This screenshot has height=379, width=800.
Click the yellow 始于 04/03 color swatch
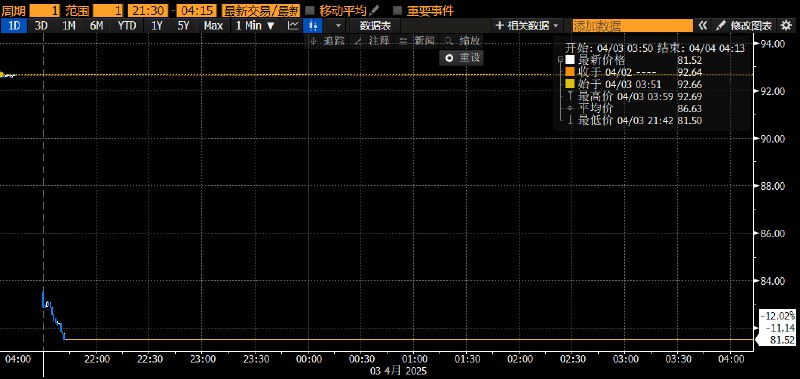pos(570,84)
